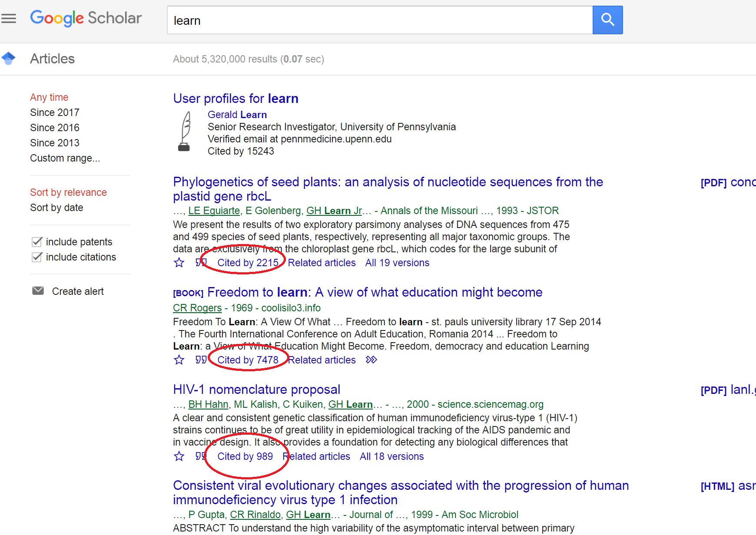Star the HIV-1 nomenclature proposal result

point(179,456)
